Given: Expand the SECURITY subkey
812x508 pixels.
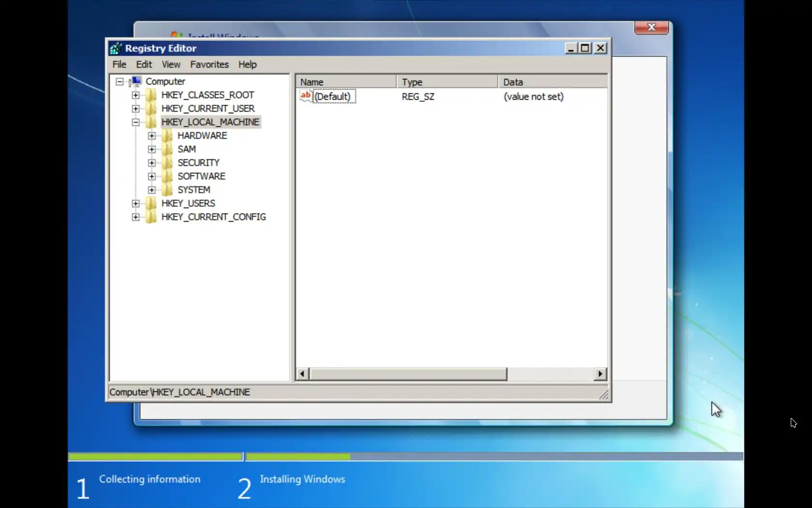Looking at the screenshot, I should (152, 163).
